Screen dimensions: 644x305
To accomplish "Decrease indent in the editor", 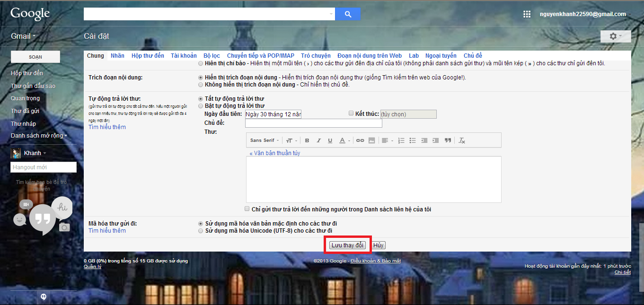I will coord(424,140).
